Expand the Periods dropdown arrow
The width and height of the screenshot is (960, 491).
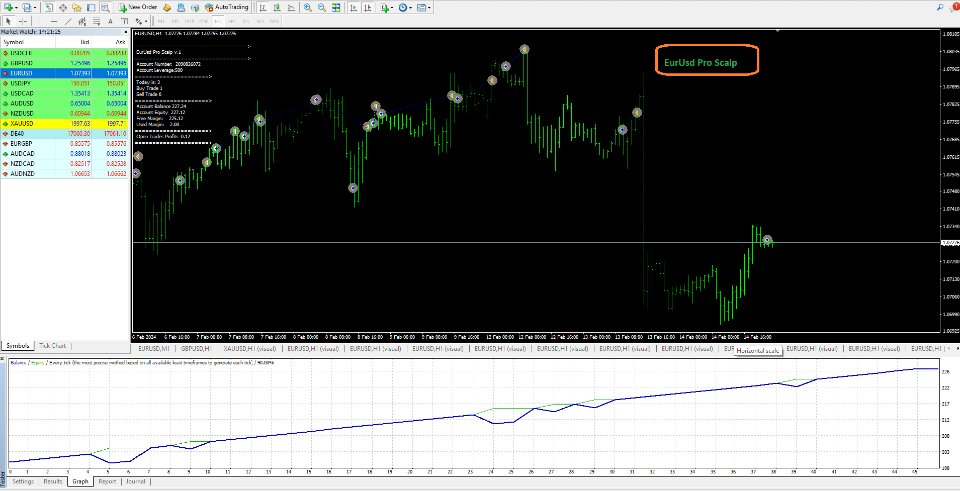pos(410,7)
